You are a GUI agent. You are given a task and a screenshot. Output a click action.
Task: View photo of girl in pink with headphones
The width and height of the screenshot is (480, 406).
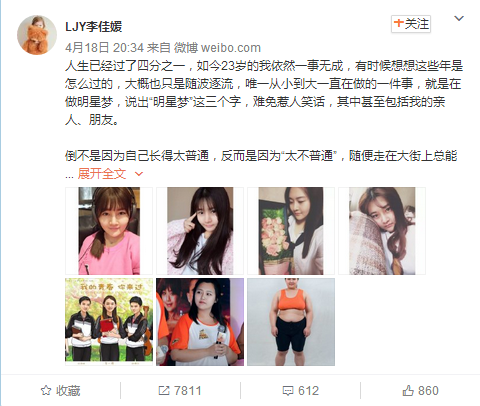(109, 231)
